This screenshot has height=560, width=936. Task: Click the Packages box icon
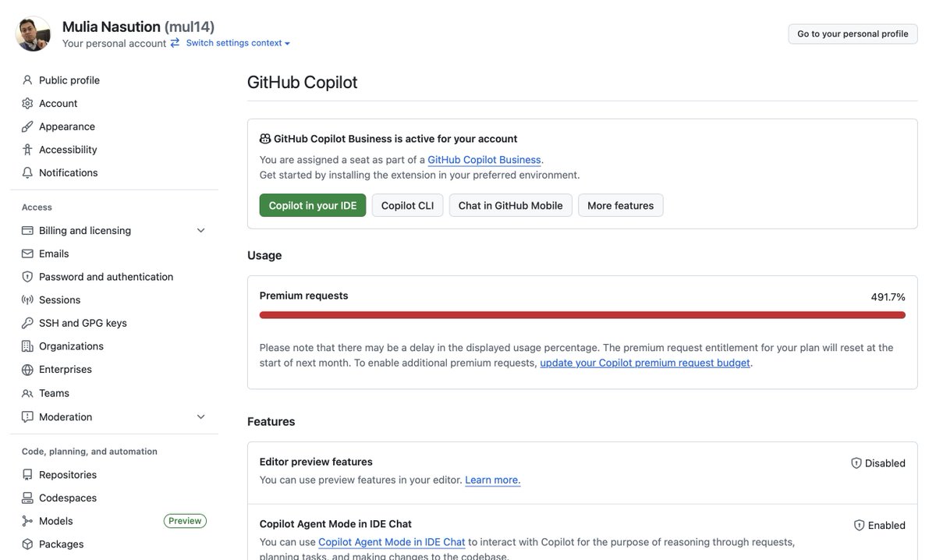[x=27, y=544]
